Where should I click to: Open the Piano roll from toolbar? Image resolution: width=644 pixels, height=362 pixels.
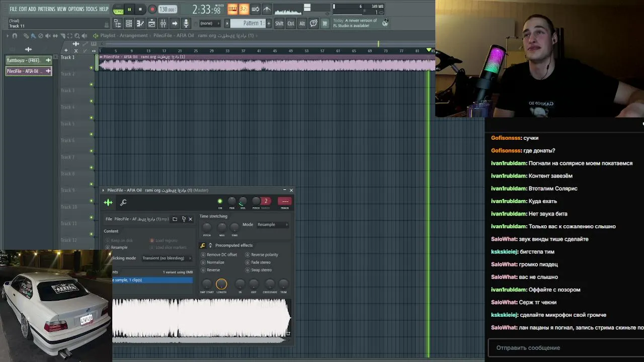click(x=140, y=23)
